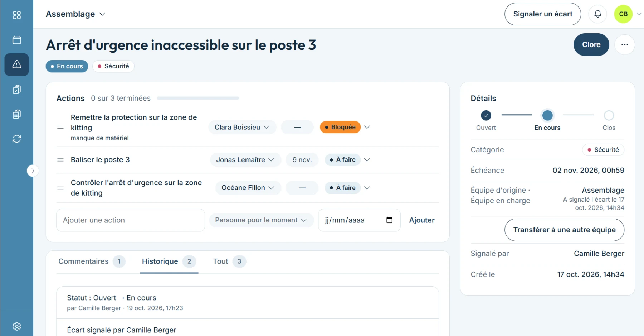Click the jj/mm/aaaa date field
644x336 pixels.
(x=359, y=220)
